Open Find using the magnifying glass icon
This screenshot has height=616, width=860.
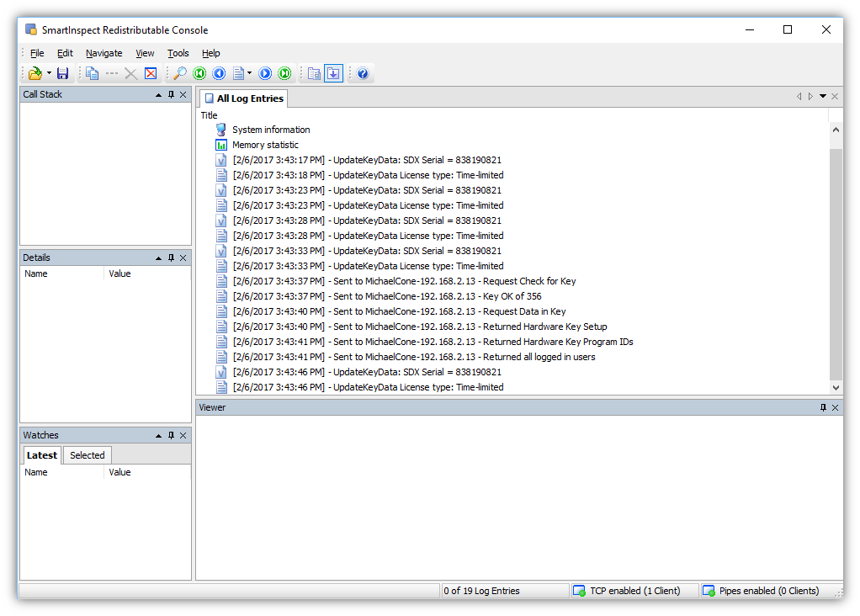click(179, 74)
